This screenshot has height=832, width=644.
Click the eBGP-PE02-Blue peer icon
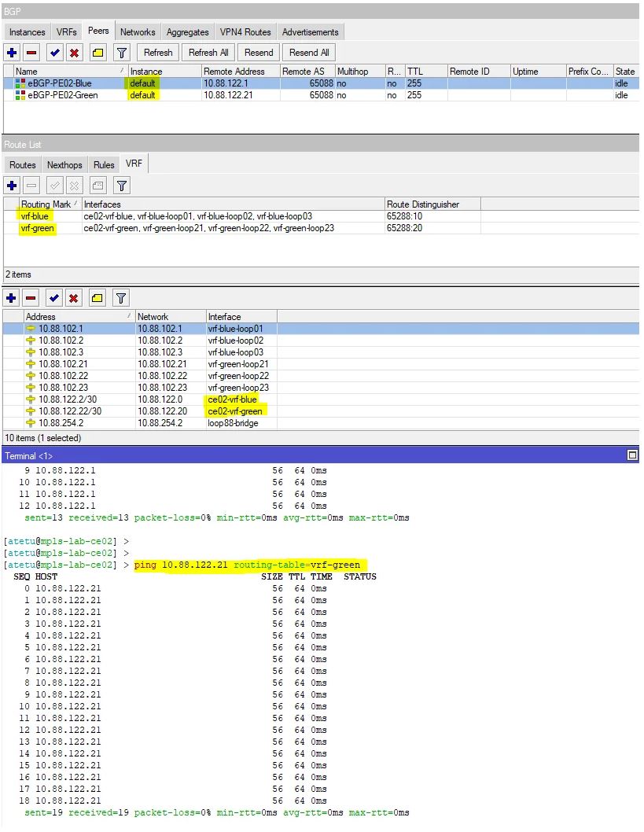(20, 83)
